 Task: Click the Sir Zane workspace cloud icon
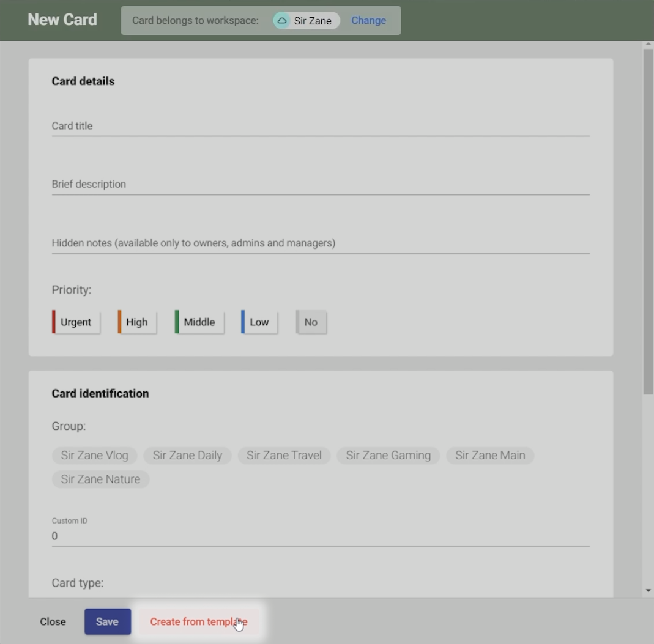(x=282, y=21)
